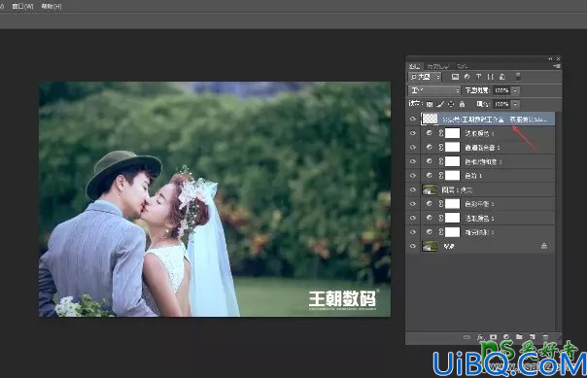This screenshot has width=588, height=378.
Task: Filter layers by shape layer icon
Action: (x=490, y=77)
